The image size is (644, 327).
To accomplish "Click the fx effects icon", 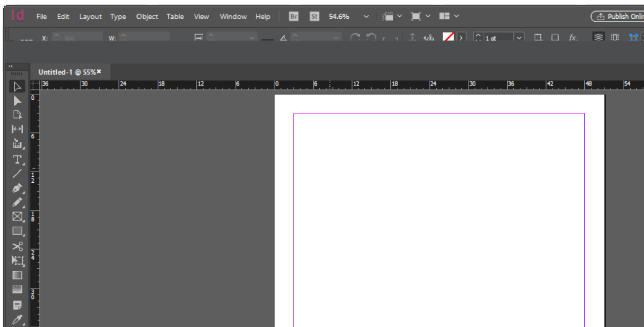I will pyautogui.click(x=574, y=37).
